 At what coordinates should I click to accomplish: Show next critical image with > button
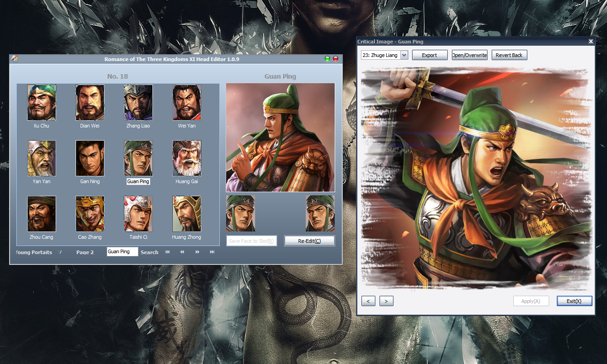[386, 301]
